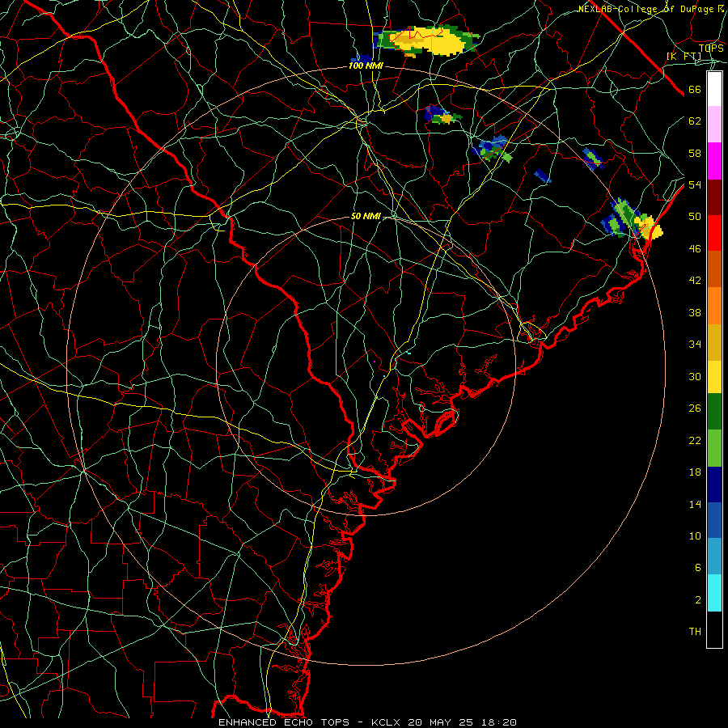Image resolution: width=728 pixels, height=728 pixels.
Task: Click the light green swatch near 22
Action: click(x=714, y=447)
